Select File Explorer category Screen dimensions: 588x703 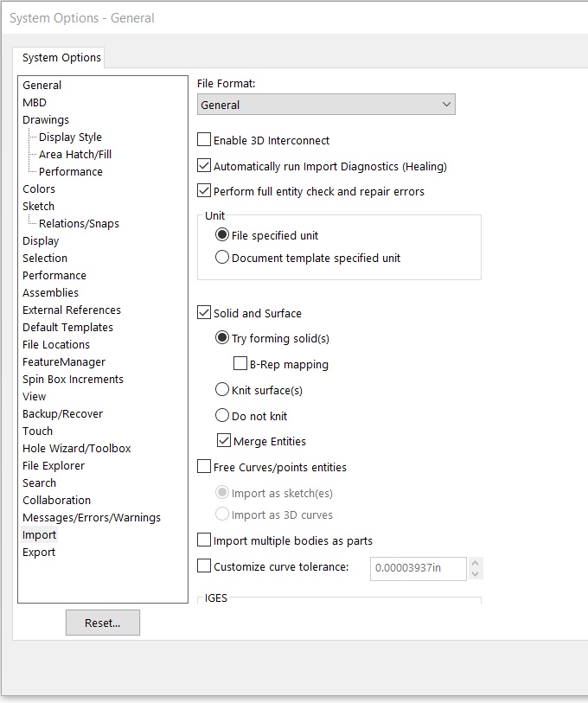(x=54, y=466)
